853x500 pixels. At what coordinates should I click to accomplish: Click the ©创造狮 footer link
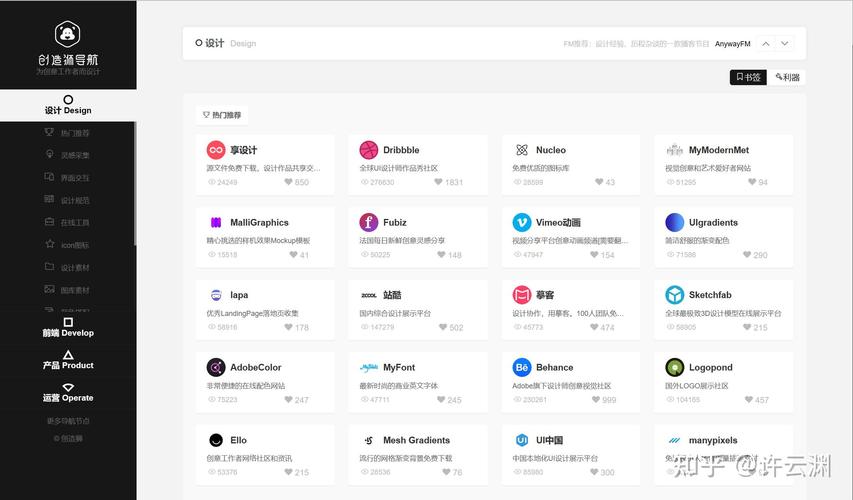[68, 438]
